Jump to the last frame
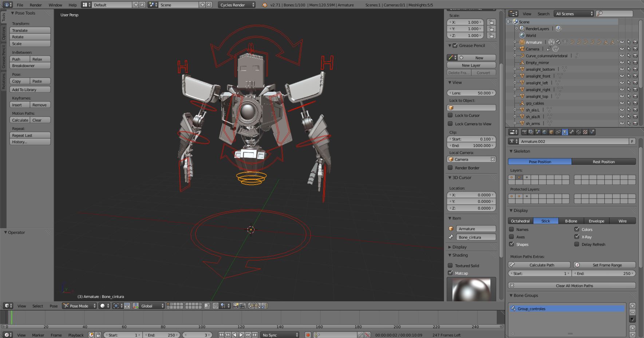Image resolution: width=644 pixels, height=338 pixels. point(255,335)
